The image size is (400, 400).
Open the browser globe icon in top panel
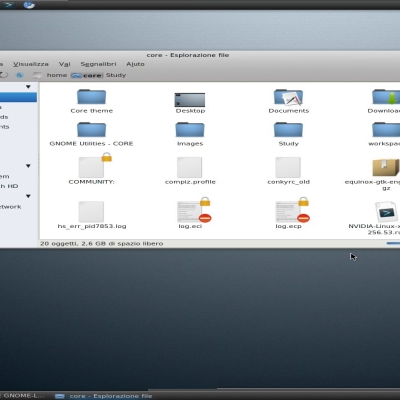click(29, 5)
